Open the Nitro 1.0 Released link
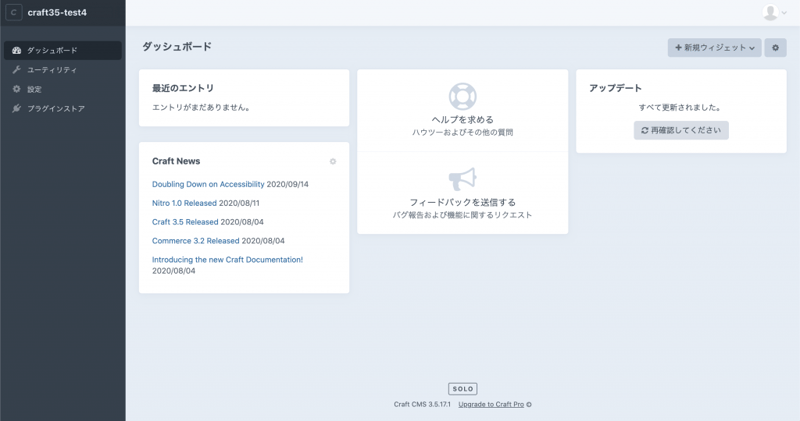This screenshot has width=800, height=421. coord(184,203)
